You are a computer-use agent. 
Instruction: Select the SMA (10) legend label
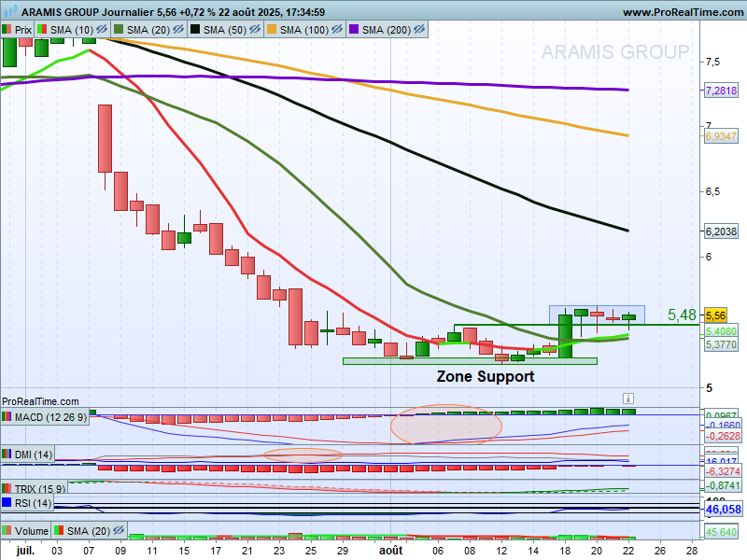(72, 30)
